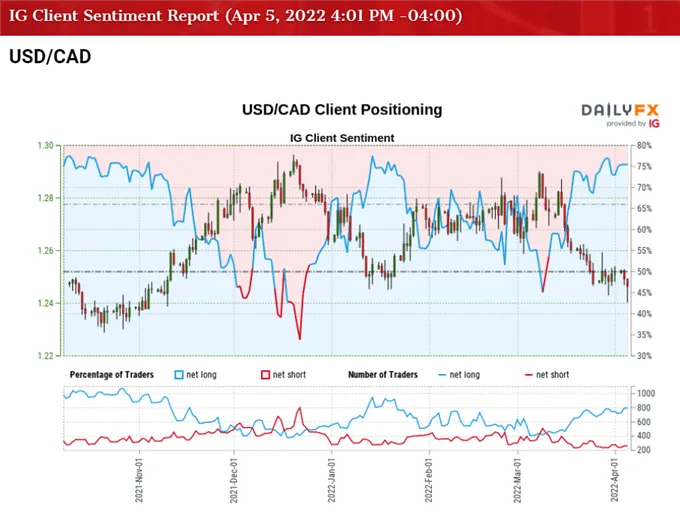Click the 'net long' percentage legend text
680x517 pixels.
202,375
